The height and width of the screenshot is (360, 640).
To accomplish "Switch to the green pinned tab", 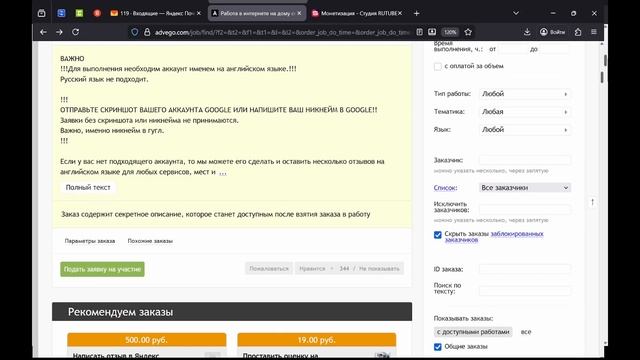I will pyautogui.click(x=79, y=13).
